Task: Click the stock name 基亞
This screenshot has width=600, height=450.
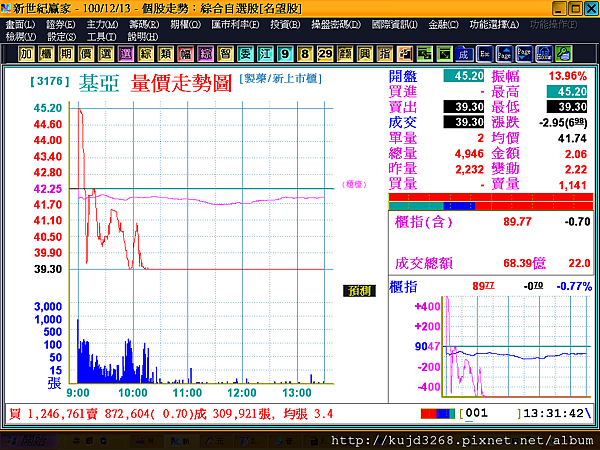Action: [x=99, y=83]
